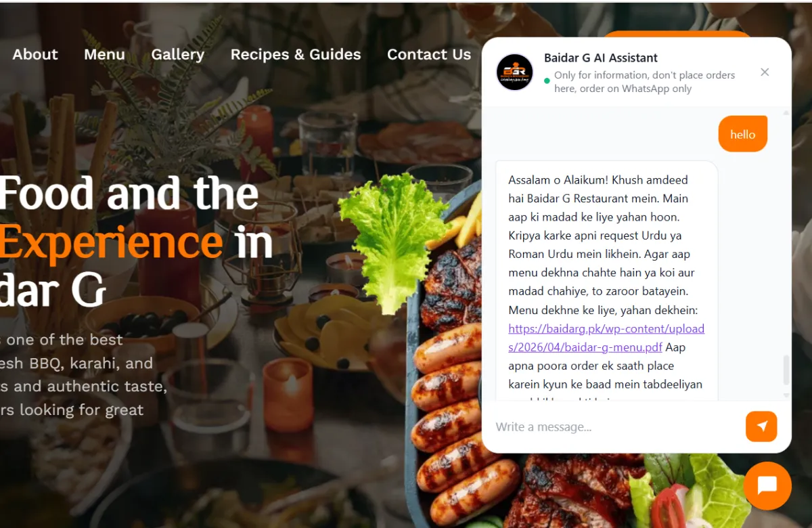Click the "Only for information" notice in chat header
This screenshot has height=528, width=812.
click(644, 82)
